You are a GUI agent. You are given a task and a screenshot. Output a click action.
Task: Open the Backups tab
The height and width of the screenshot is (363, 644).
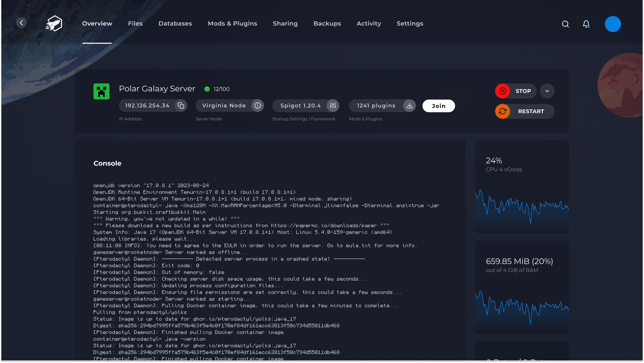327,23
